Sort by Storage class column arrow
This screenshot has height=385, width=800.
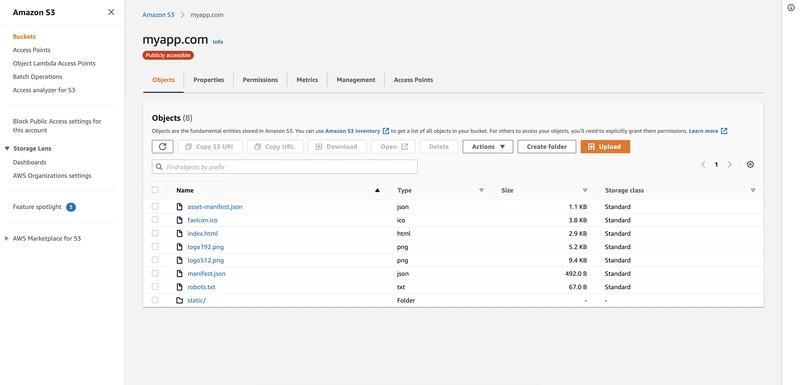pos(753,190)
